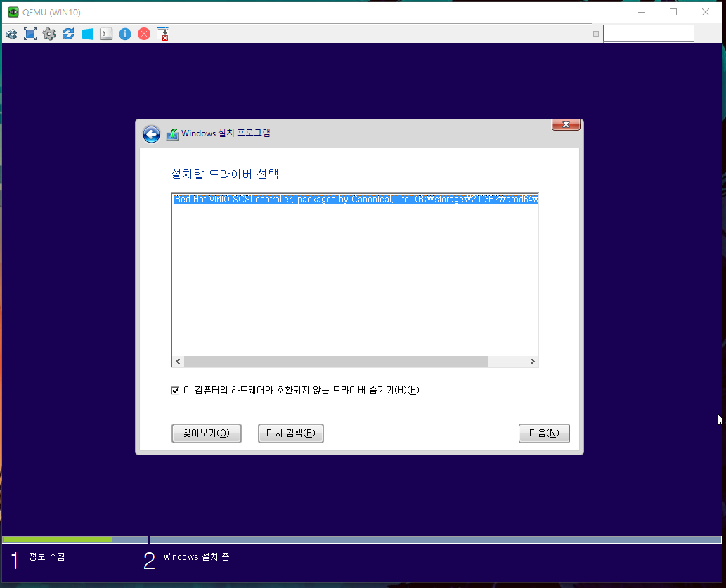Toggle the fullscreen toolbar icon
The width and height of the screenshot is (726, 588).
tap(30, 34)
